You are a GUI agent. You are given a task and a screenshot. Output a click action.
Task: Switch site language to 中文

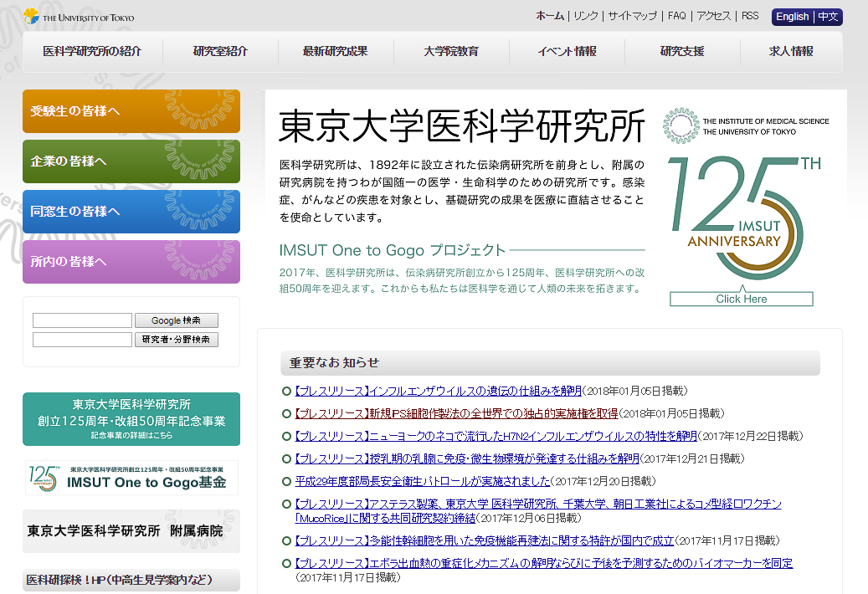828,17
